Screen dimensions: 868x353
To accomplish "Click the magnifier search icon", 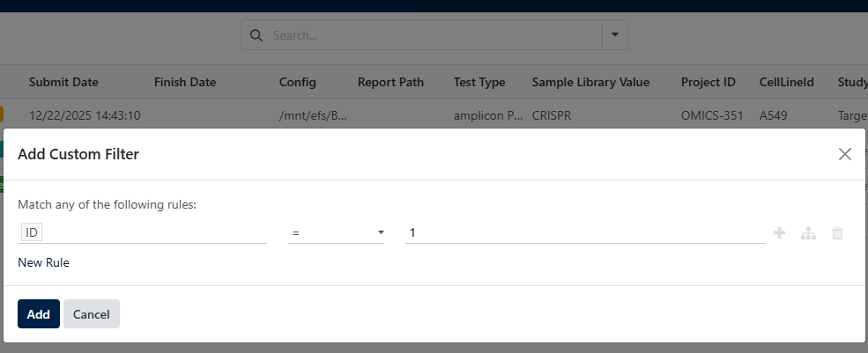I will coord(256,36).
